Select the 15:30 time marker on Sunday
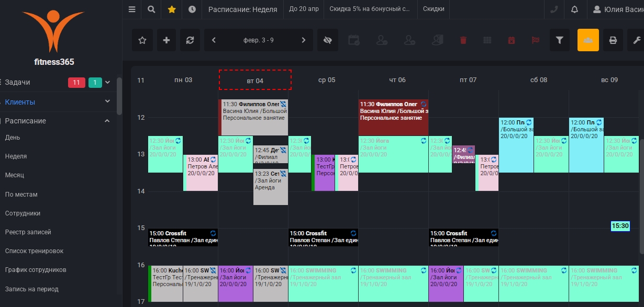This screenshot has width=644, height=307. 620,226
